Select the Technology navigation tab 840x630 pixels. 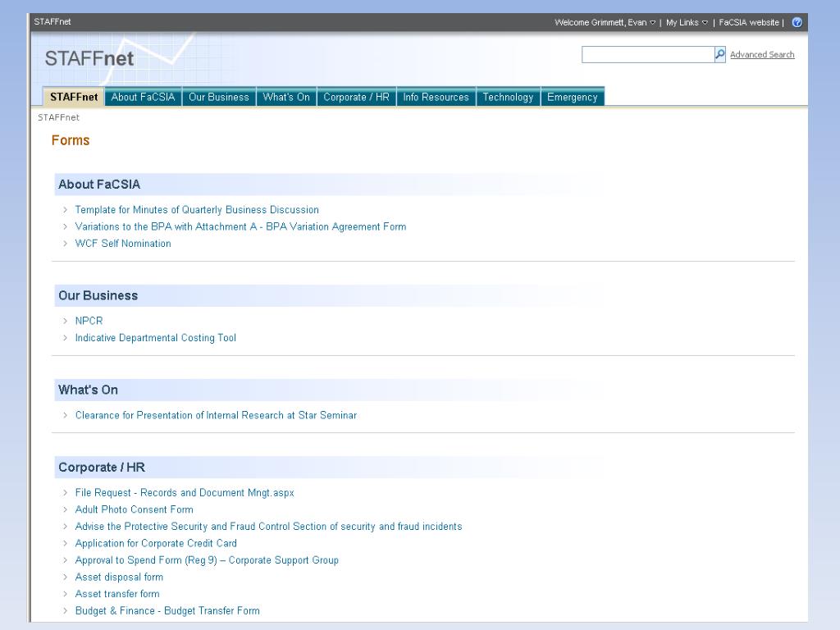click(x=508, y=97)
